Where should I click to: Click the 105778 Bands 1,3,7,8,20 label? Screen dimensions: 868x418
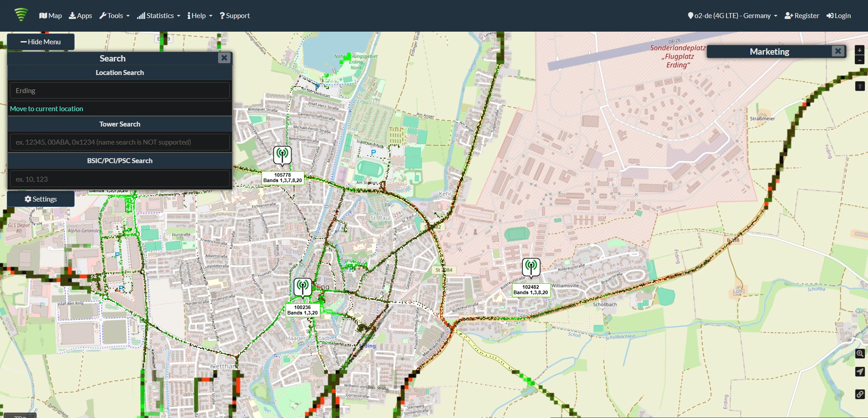[x=283, y=178]
